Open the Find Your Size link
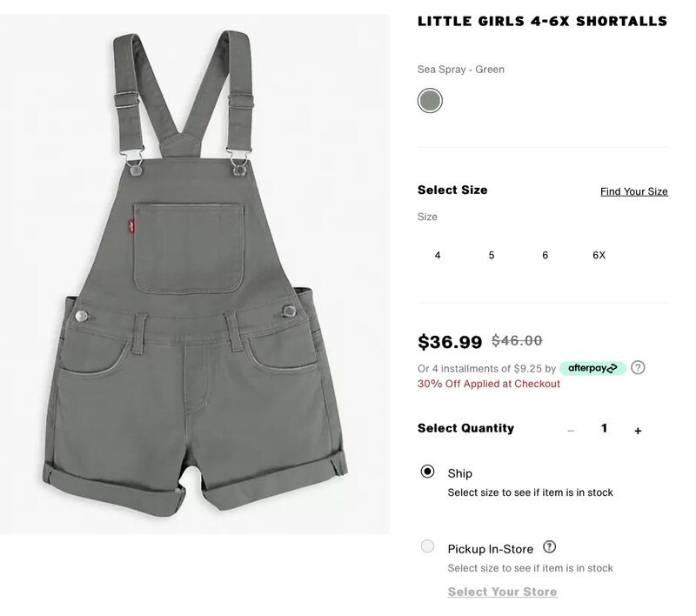Image resolution: width=696 pixels, height=616 pixels. 634,191
